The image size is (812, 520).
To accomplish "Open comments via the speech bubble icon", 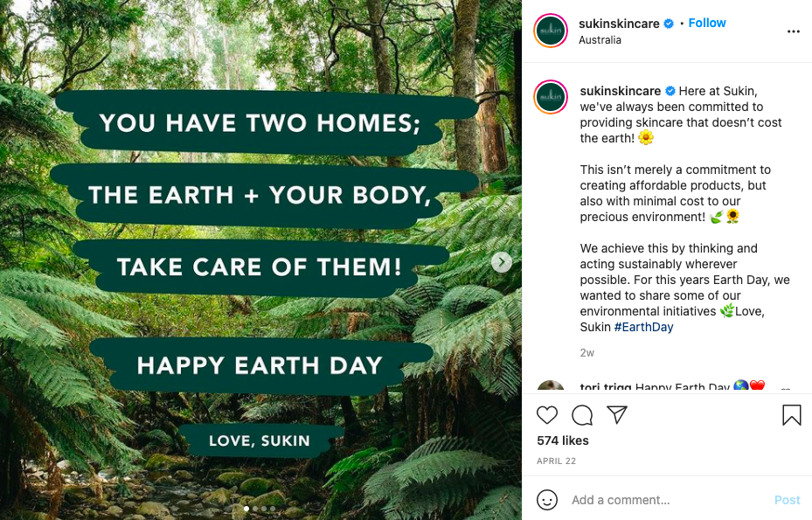I will coord(582,415).
